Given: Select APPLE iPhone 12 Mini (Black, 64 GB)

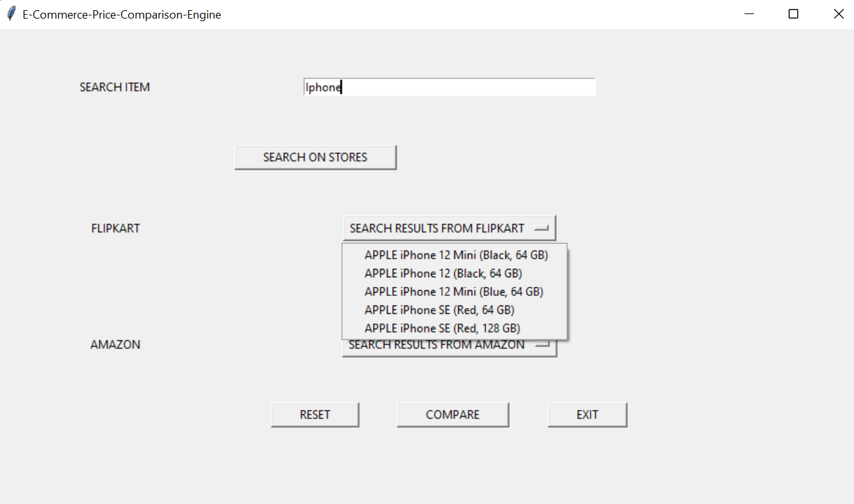Looking at the screenshot, I should click(455, 255).
